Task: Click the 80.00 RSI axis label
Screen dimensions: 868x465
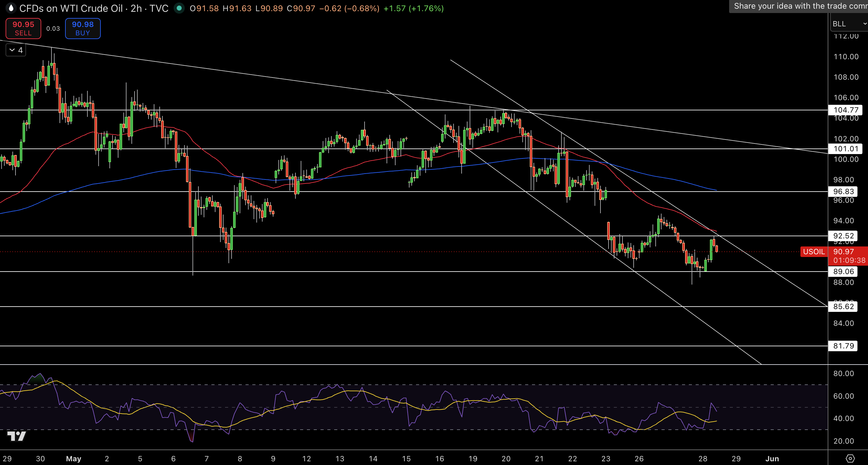Action: pyautogui.click(x=844, y=373)
